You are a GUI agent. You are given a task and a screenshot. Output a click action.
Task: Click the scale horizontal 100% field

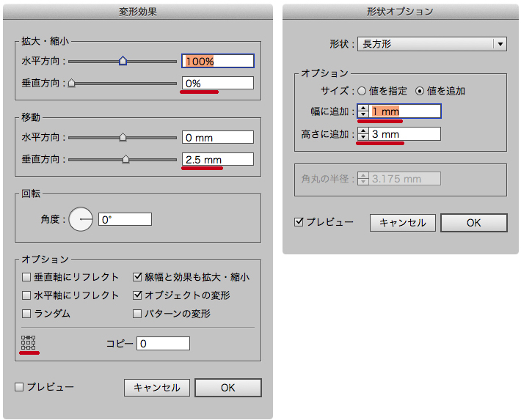click(218, 61)
